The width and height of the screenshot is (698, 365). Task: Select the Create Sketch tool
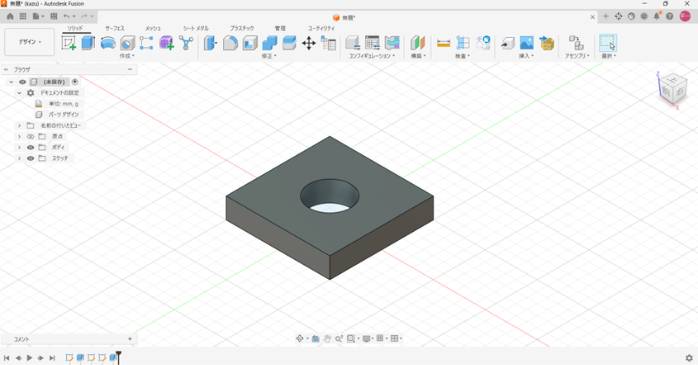pyautogui.click(x=69, y=43)
